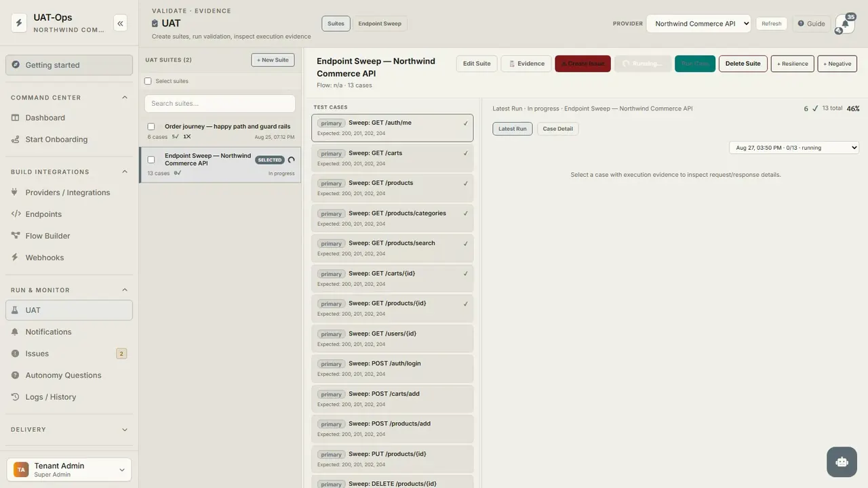The width and height of the screenshot is (868, 488).
Task: Click the 46% progress value
Action: coord(853,108)
